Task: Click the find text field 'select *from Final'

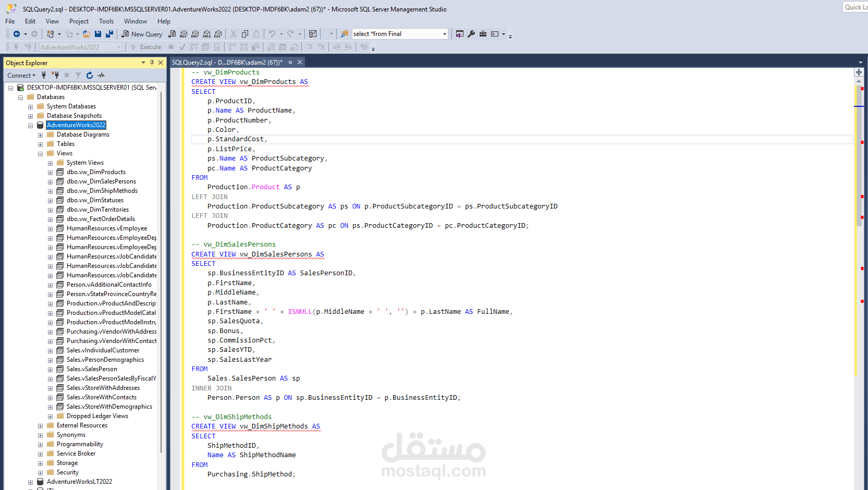Action: pyautogui.click(x=396, y=34)
